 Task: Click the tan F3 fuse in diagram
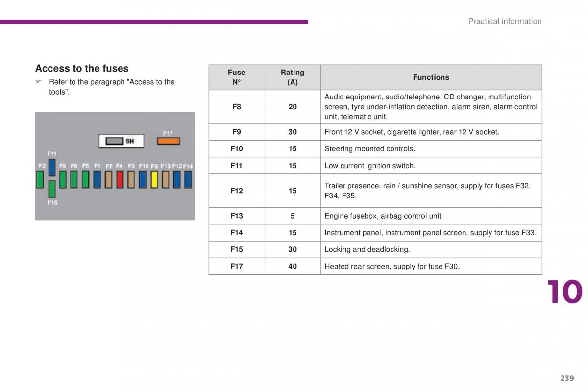[x=131, y=179]
